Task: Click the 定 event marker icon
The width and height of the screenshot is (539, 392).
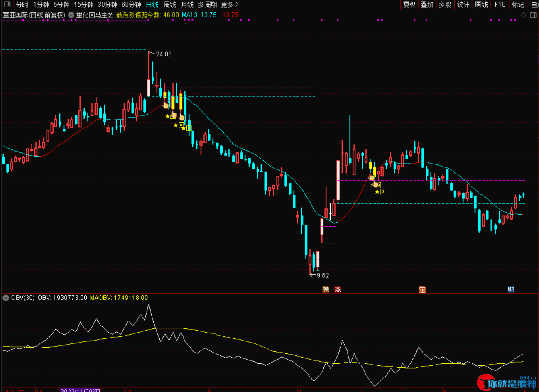Action: [422, 289]
